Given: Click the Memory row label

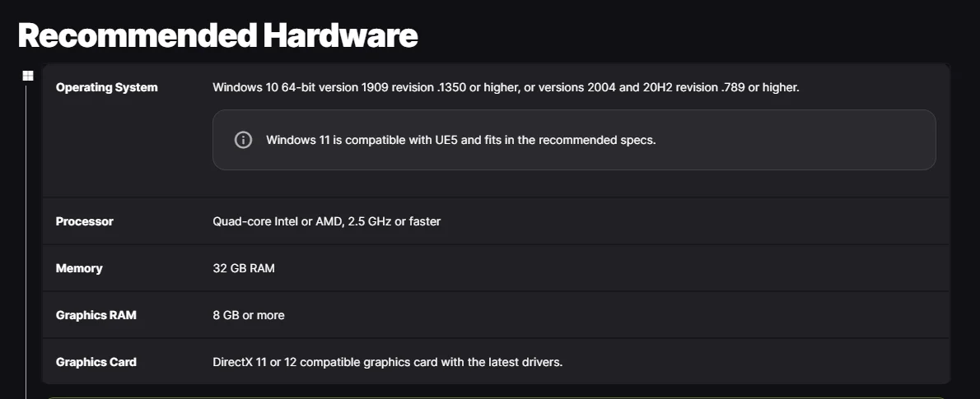Looking at the screenshot, I should (79, 268).
